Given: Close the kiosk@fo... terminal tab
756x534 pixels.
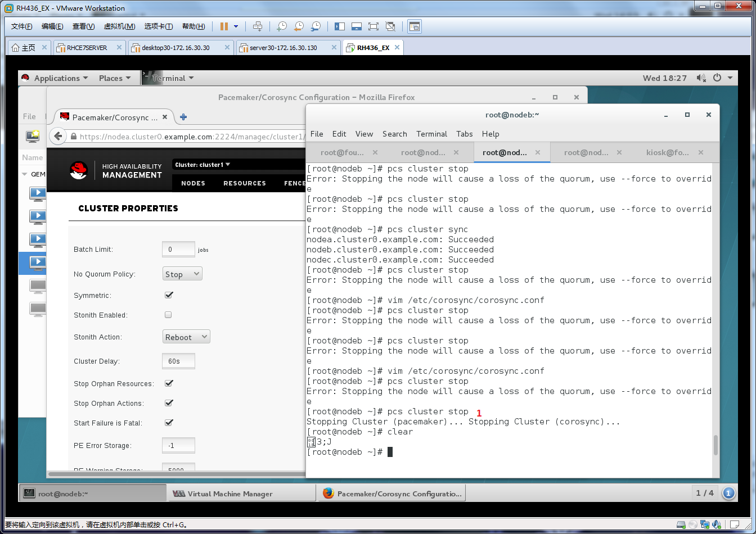Looking at the screenshot, I should [701, 152].
